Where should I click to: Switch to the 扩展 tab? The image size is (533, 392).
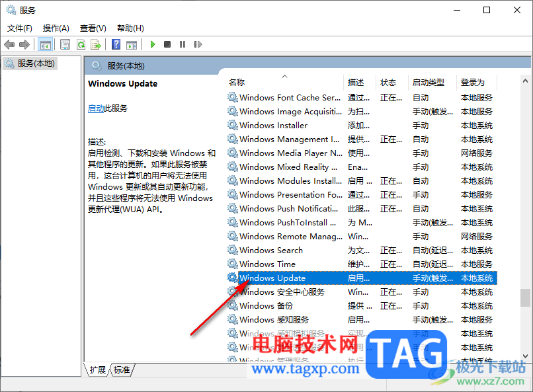click(98, 370)
